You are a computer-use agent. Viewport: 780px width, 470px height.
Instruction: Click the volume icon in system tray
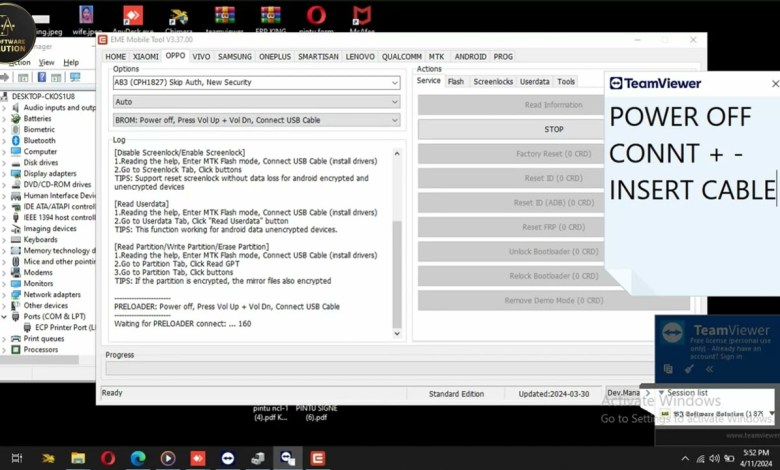[714, 458]
